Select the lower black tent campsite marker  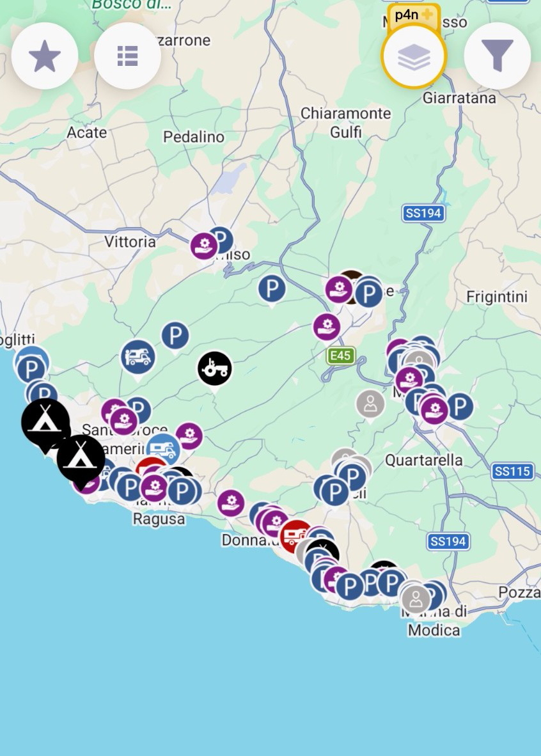(81, 460)
